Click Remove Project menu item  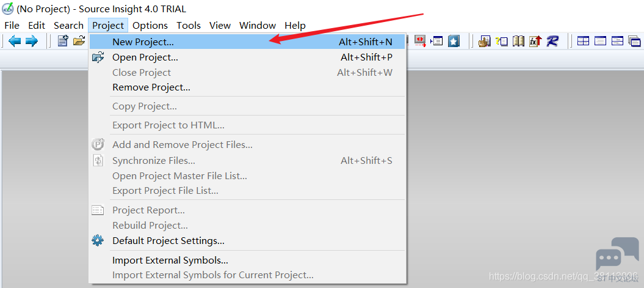tap(151, 87)
